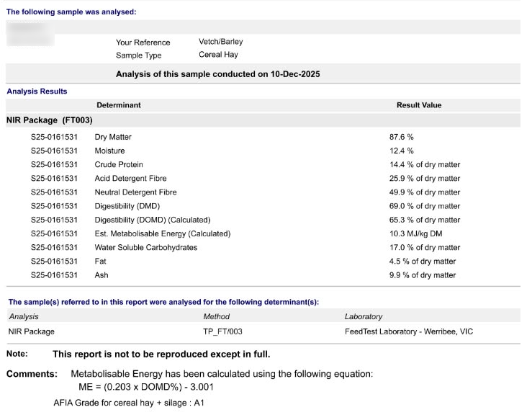This screenshot has width=532, height=415.
Task: Click Est. Metabolisable Energy (Calculated) label
Action: point(162,233)
